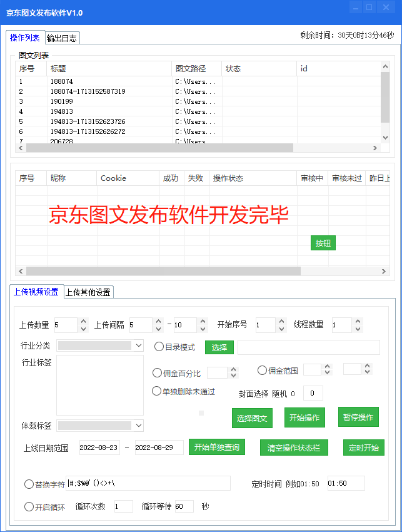Image resolution: width=402 pixels, height=532 pixels.
Task: Click the end date field 2022-08-29
Action: point(159,448)
